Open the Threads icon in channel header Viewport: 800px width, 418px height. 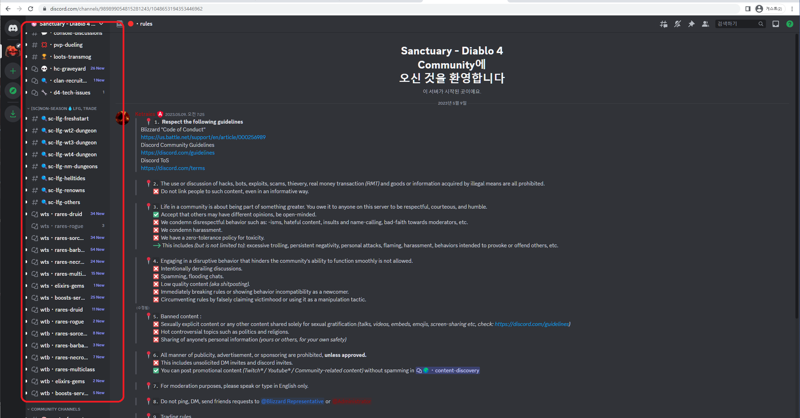tap(663, 24)
